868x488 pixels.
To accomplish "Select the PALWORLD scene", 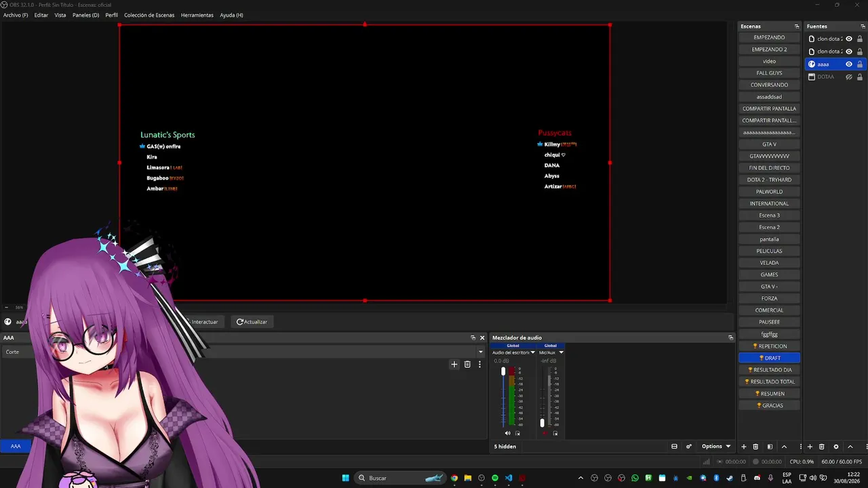I will [769, 192].
